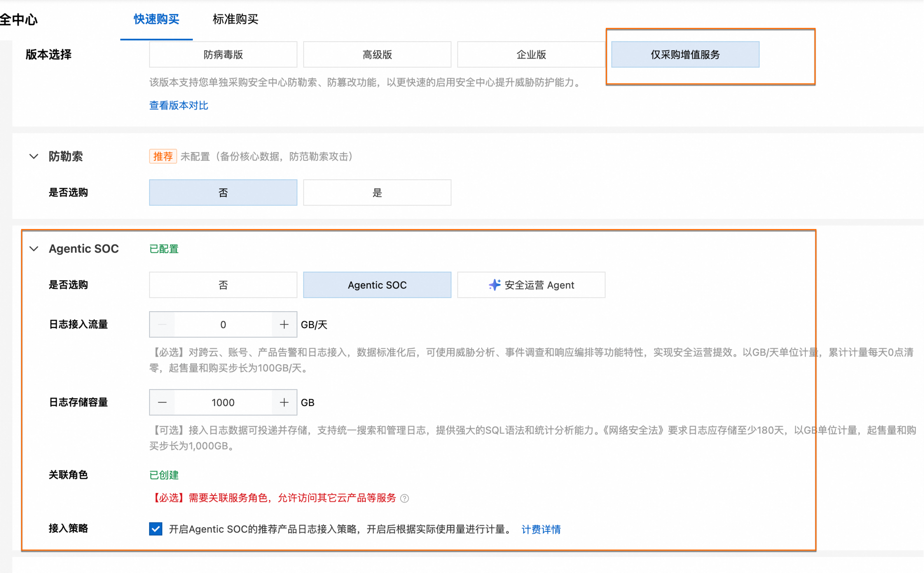
Task: Click minus icon for 日志接入流量
Action: coord(163,324)
